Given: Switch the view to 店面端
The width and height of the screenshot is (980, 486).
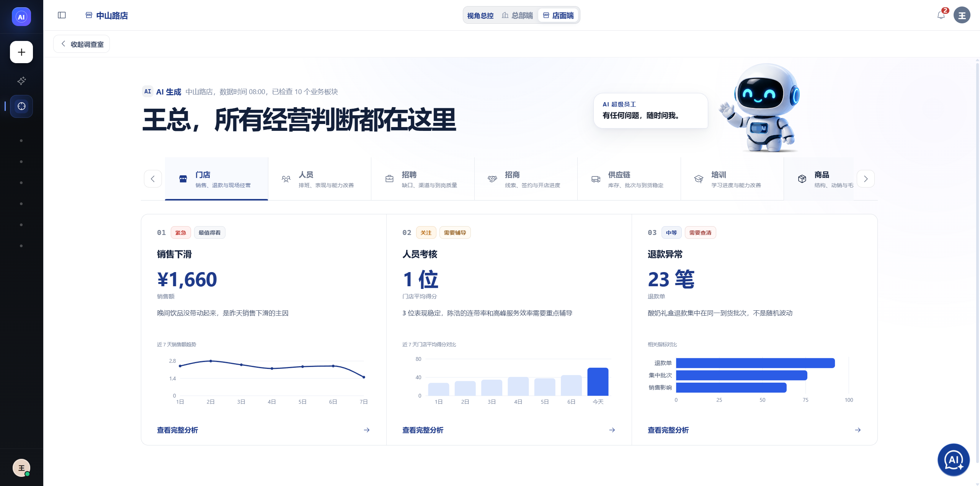Looking at the screenshot, I should pyautogui.click(x=559, y=15).
